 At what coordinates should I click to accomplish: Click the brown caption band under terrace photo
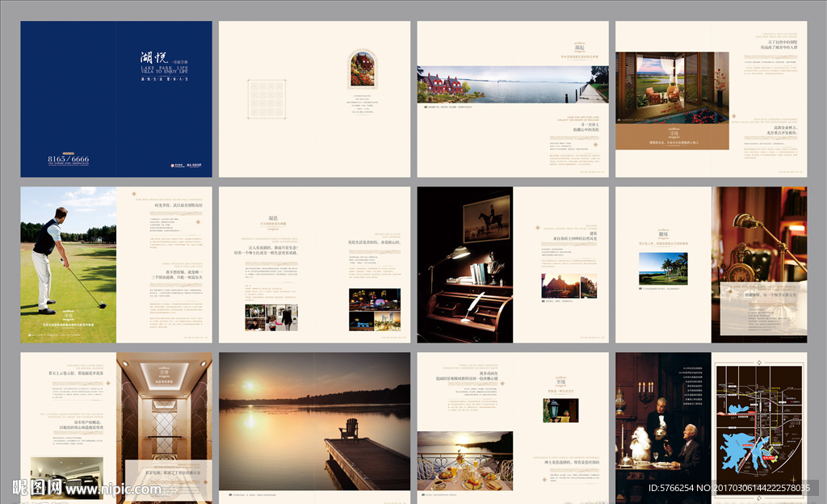672,136
